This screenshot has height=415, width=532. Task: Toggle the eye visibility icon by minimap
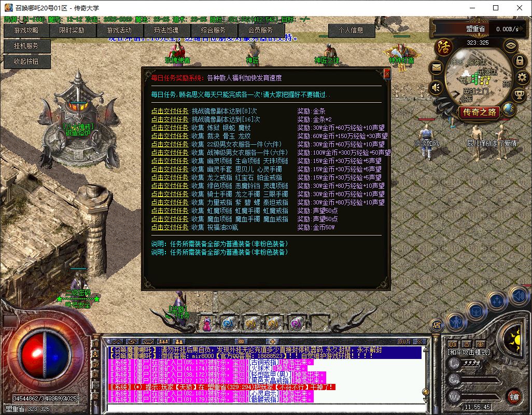[511, 46]
